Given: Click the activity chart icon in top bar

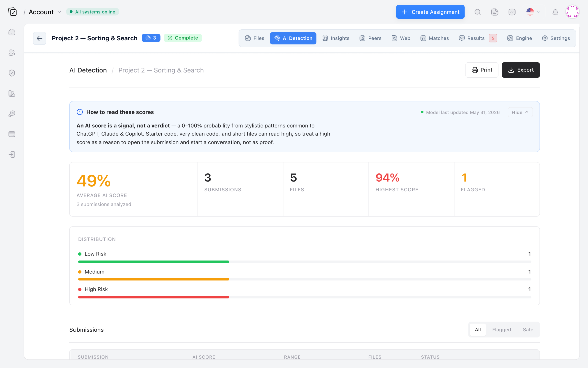Looking at the screenshot, I should coord(512,12).
